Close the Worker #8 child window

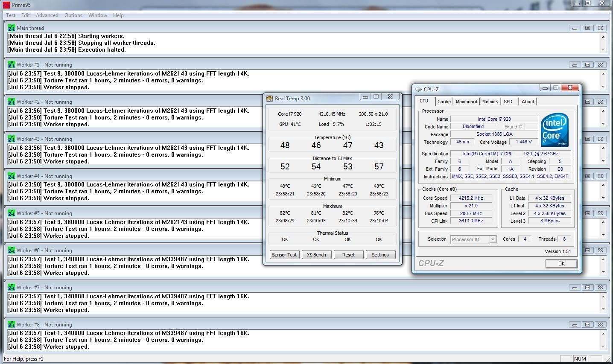click(600, 325)
